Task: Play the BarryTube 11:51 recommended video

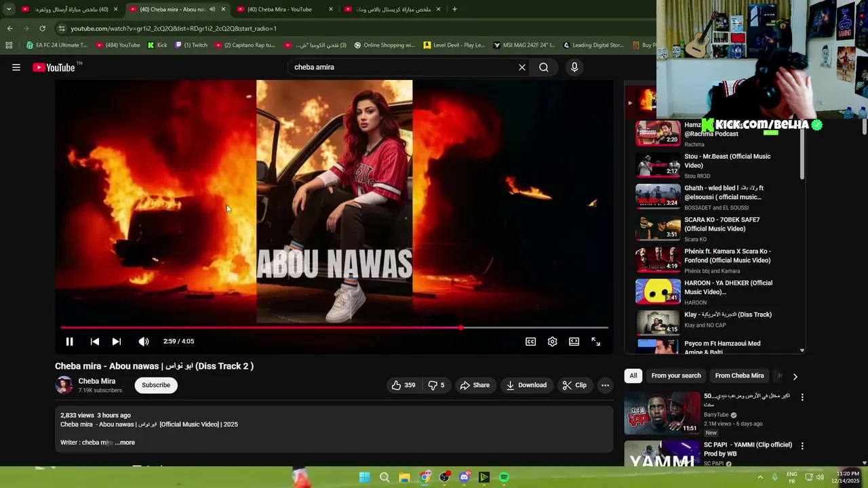Action: [x=663, y=413]
